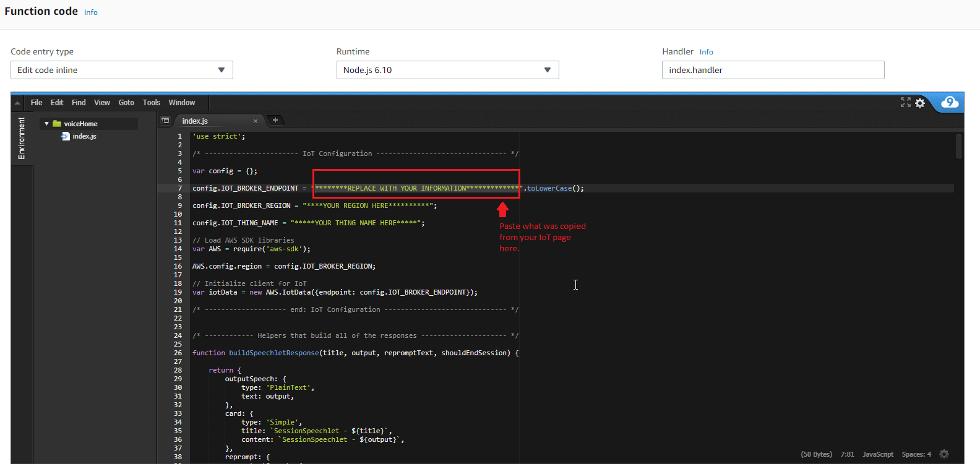
Task: Click the Helpers that build responses comment
Action: (x=356, y=335)
